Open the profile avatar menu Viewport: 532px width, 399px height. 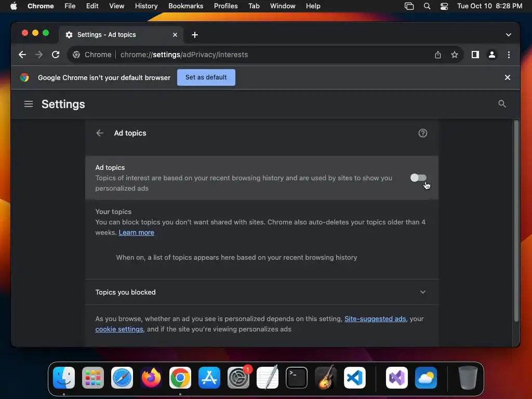[x=491, y=55]
